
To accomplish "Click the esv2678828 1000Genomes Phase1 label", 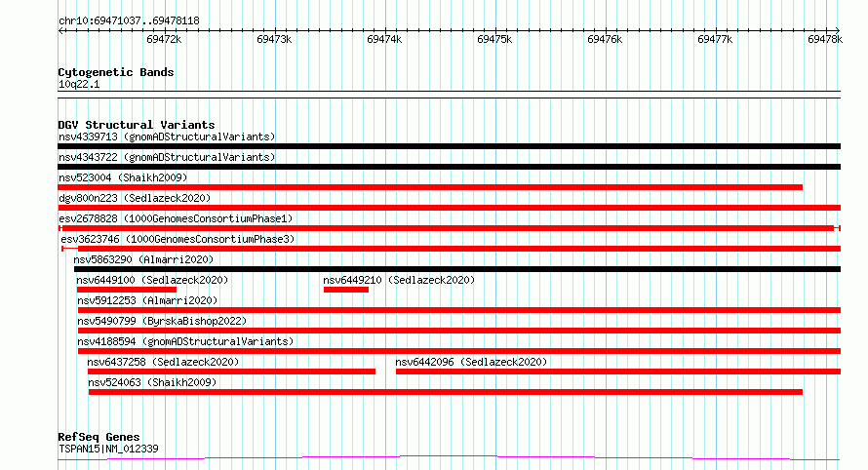I will click(x=176, y=218).
